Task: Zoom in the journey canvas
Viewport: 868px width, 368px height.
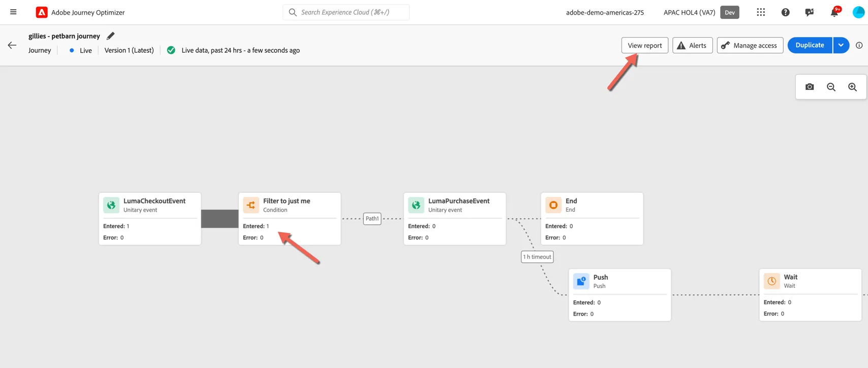Action: tap(852, 87)
